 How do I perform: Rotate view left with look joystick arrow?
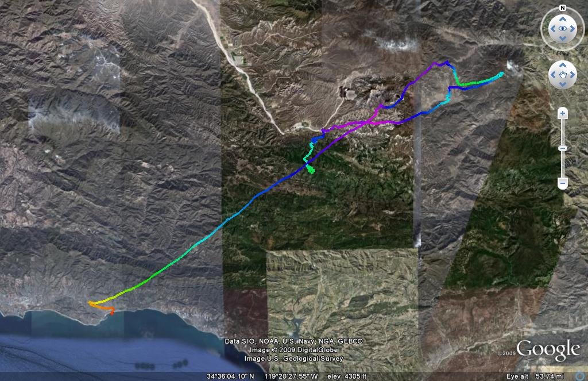tap(553, 29)
